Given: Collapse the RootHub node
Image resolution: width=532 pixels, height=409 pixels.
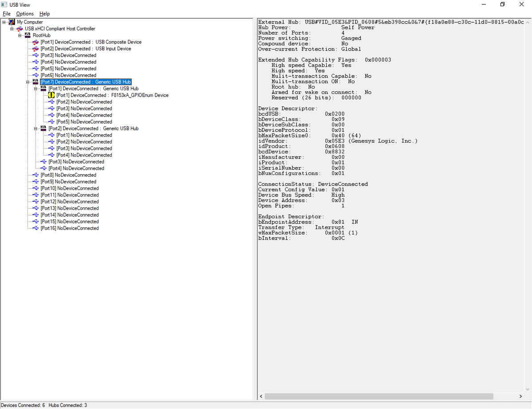Looking at the screenshot, I should click(20, 35).
